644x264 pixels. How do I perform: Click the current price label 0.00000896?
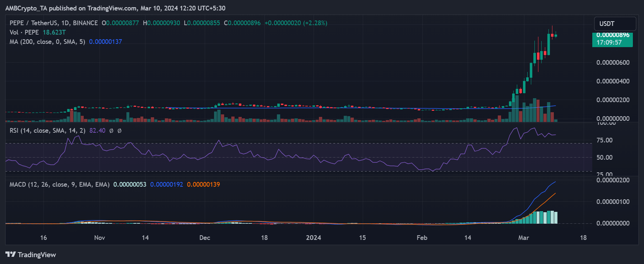(x=613, y=35)
